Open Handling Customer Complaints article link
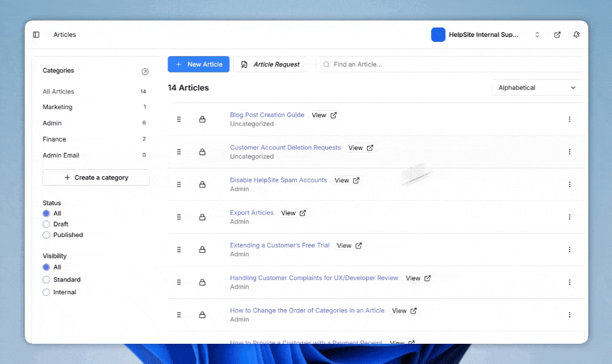 [x=314, y=278]
